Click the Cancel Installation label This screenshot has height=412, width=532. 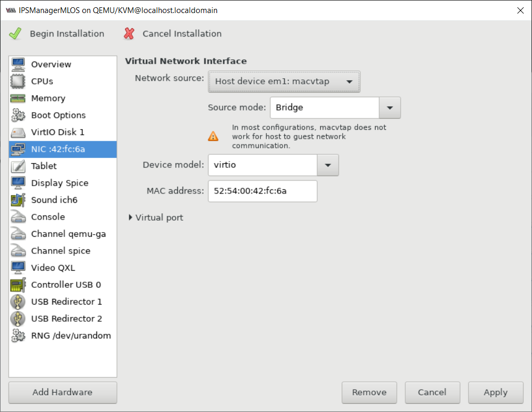click(182, 33)
